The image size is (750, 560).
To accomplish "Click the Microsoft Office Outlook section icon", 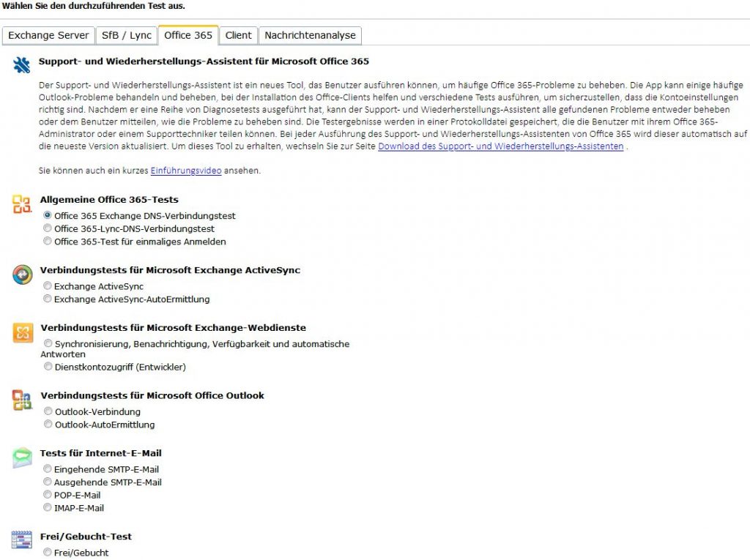I will point(21,401).
